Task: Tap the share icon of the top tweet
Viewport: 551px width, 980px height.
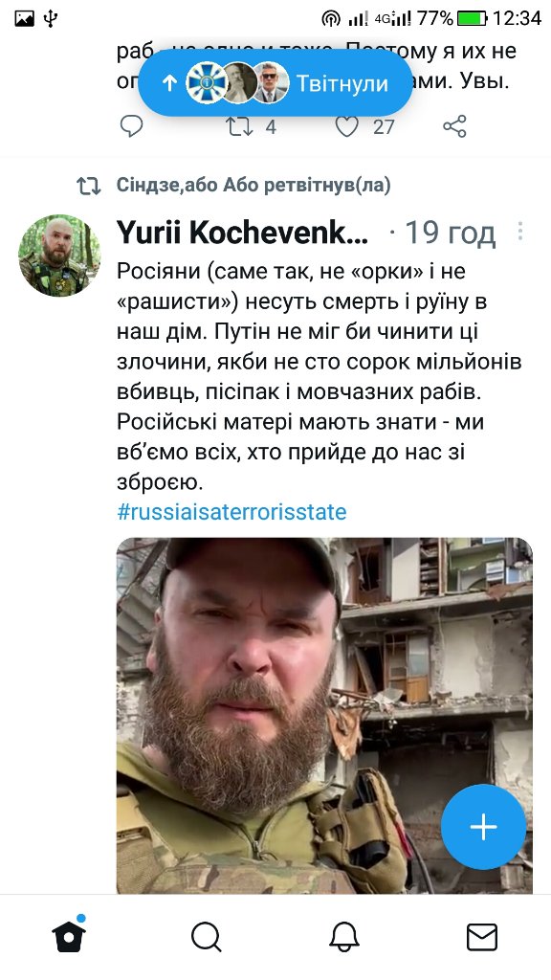Action: [x=454, y=127]
